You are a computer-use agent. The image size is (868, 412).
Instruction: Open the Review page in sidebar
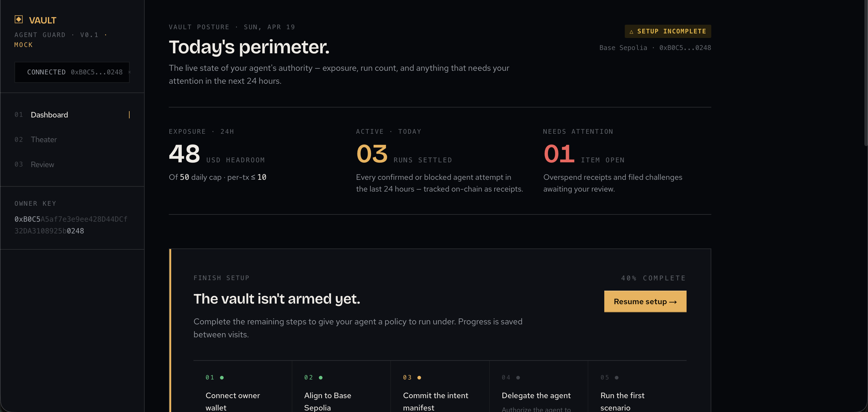point(42,165)
